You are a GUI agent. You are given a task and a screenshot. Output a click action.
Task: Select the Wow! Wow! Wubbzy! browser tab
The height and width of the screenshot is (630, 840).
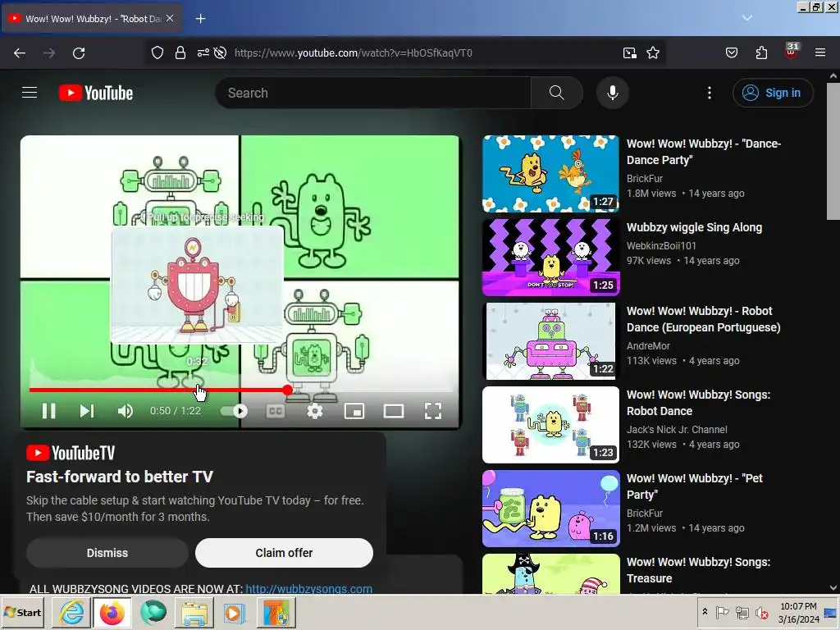click(x=92, y=19)
